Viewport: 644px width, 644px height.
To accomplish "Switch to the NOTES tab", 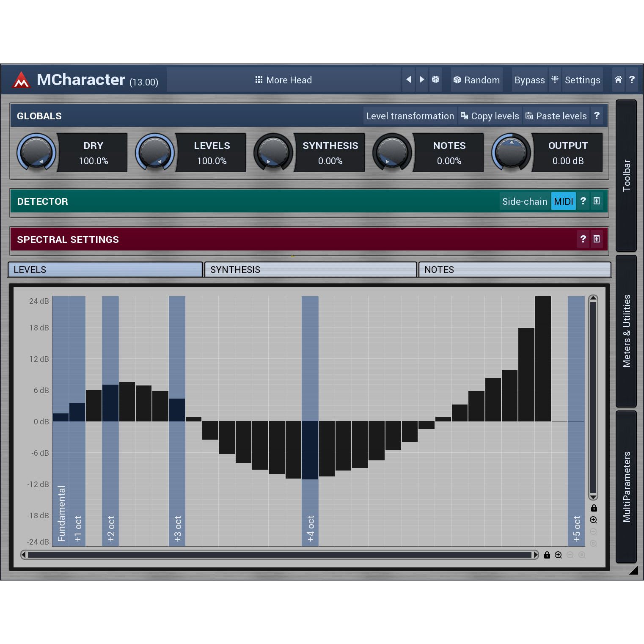I will tap(514, 270).
